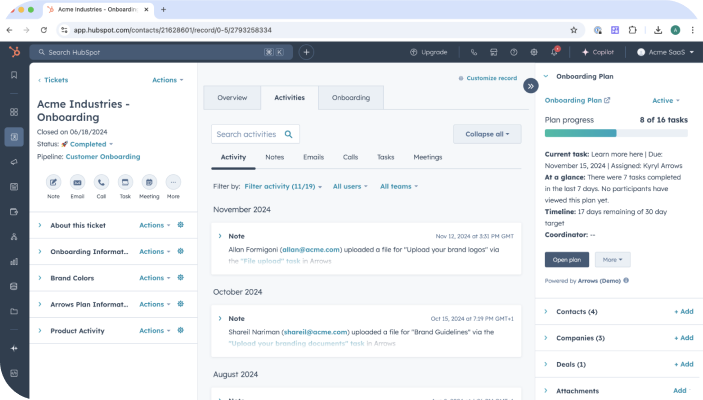Open the CRM contacts icon in sidebar
This screenshot has width=703, height=400.
[14, 137]
